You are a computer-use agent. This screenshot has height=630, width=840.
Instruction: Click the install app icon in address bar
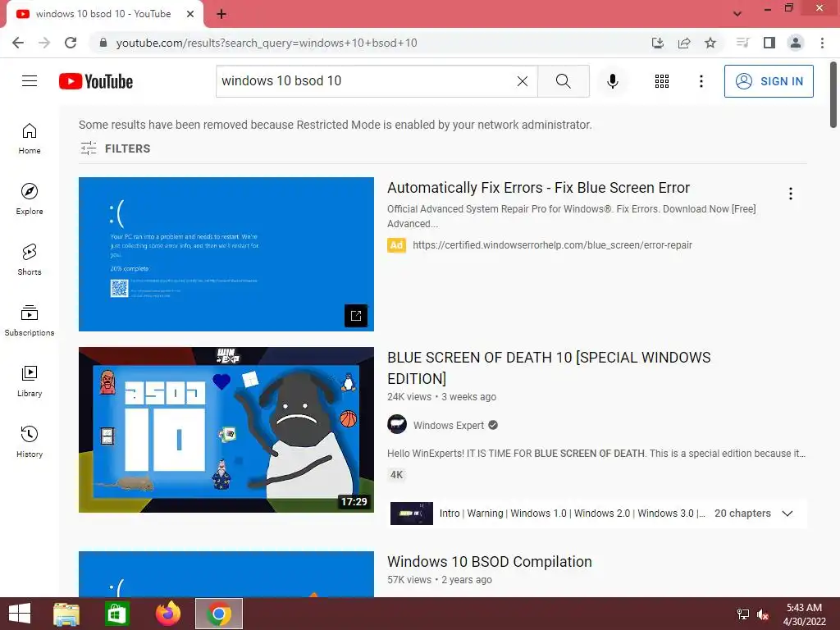(658, 43)
